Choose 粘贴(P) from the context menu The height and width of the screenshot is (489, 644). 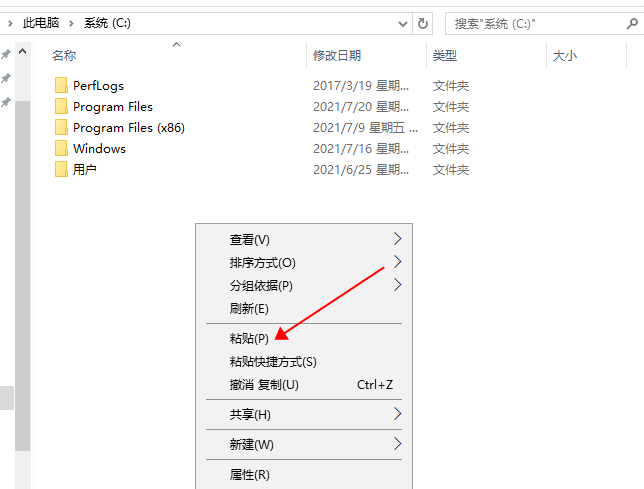pos(249,339)
